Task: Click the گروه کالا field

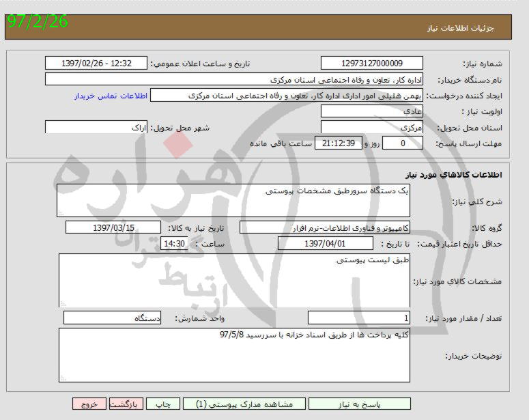Action: pos(325,227)
